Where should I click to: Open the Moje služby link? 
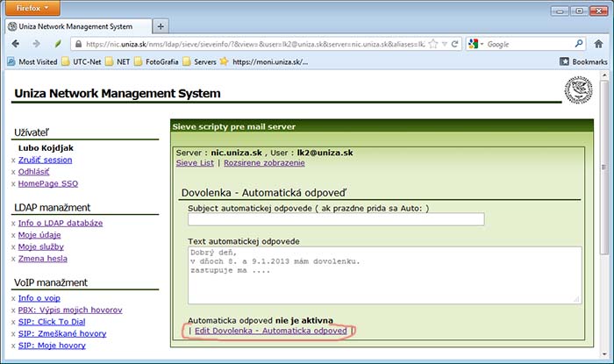point(40,246)
